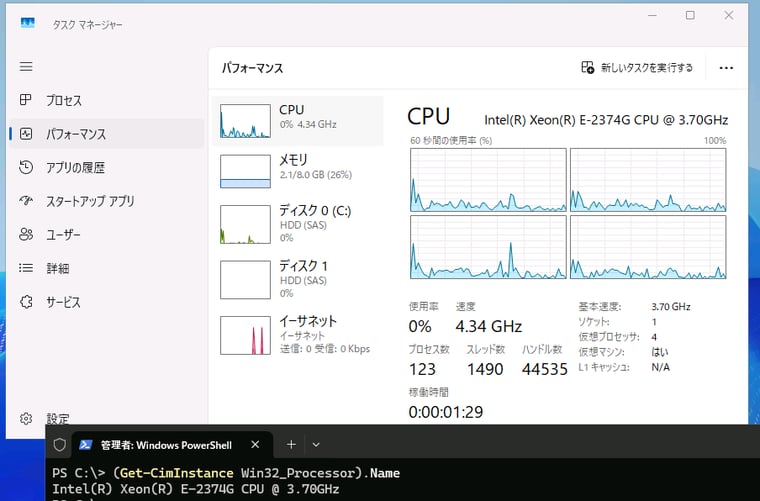Image resolution: width=760 pixels, height=501 pixels.
Task: Click the uptime value 0:00:01:29
Action: click(446, 412)
